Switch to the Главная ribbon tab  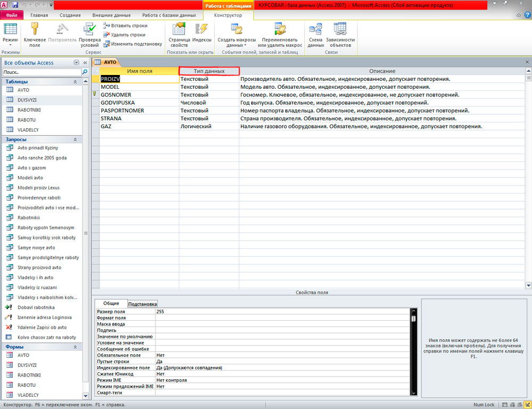pos(39,15)
